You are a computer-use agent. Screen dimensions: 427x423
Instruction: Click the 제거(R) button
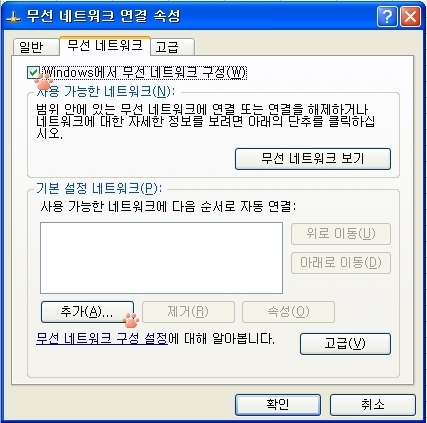(x=188, y=312)
